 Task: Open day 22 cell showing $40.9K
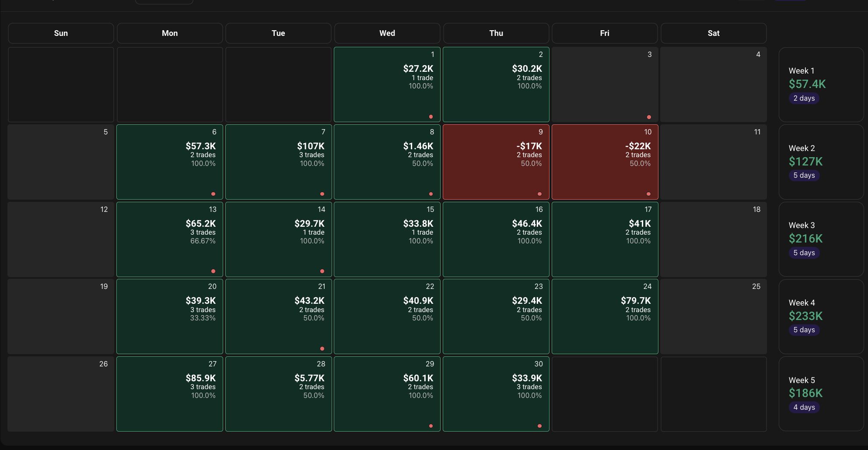click(387, 316)
